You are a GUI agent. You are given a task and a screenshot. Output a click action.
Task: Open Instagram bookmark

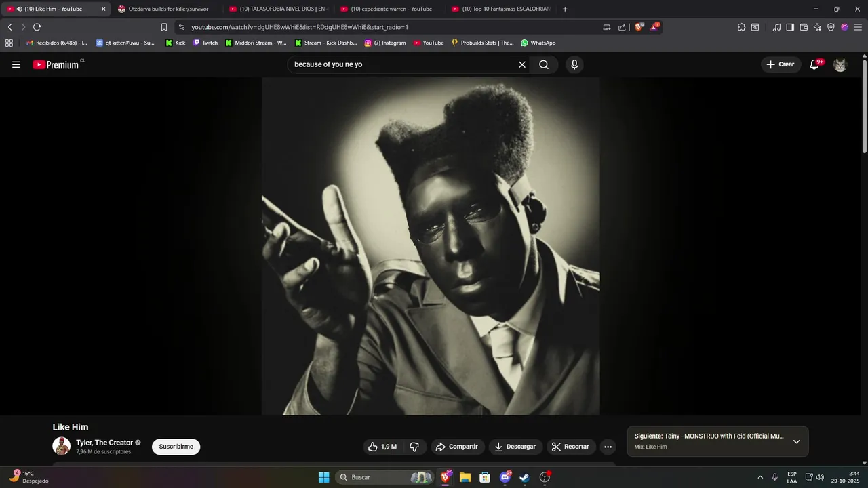[384, 43]
